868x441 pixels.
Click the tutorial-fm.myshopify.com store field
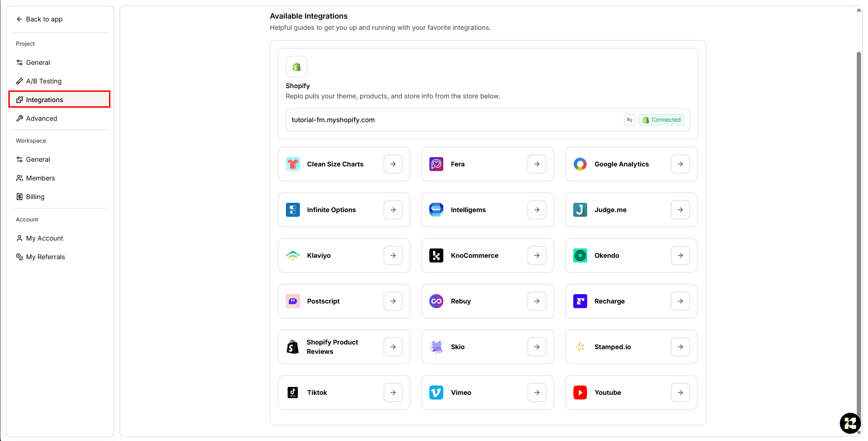pyautogui.click(x=488, y=120)
